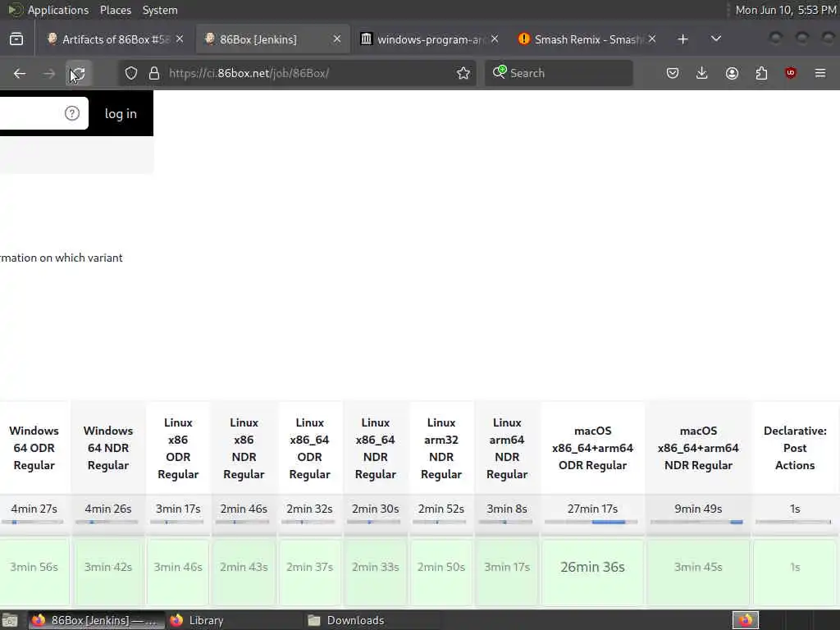Focus the Firefox Search box
This screenshot has height=630, width=840.
[x=559, y=73]
